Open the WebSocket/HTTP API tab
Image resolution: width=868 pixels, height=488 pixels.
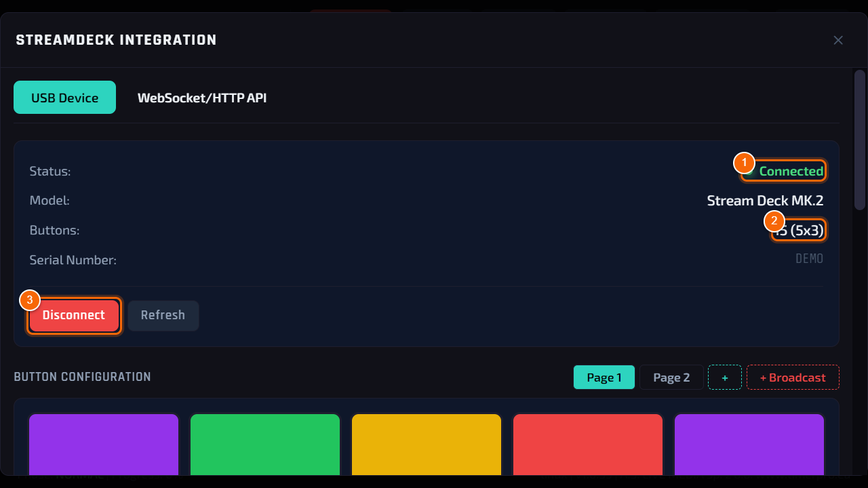tap(202, 98)
